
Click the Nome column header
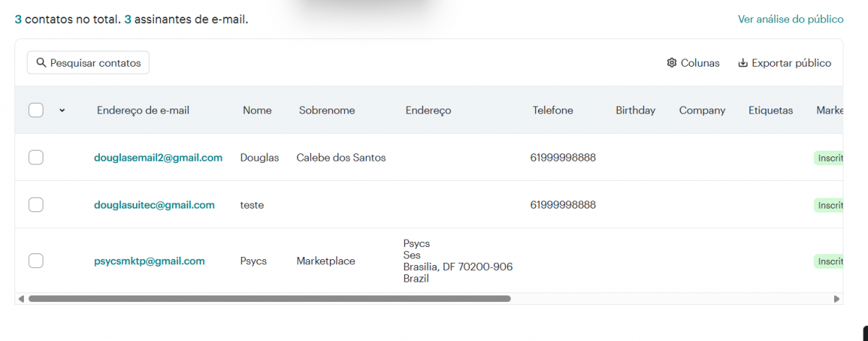click(258, 110)
